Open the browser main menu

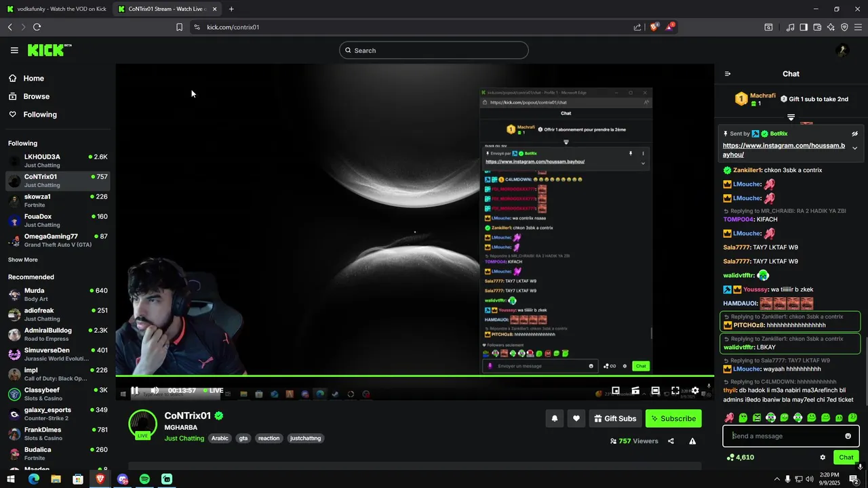click(x=859, y=27)
